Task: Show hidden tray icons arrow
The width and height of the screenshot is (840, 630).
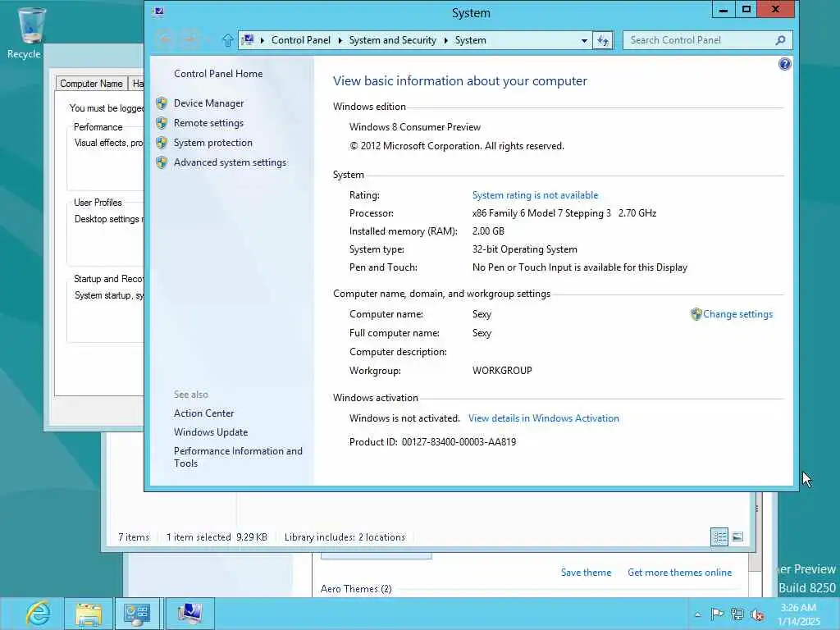Action: point(697,614)
